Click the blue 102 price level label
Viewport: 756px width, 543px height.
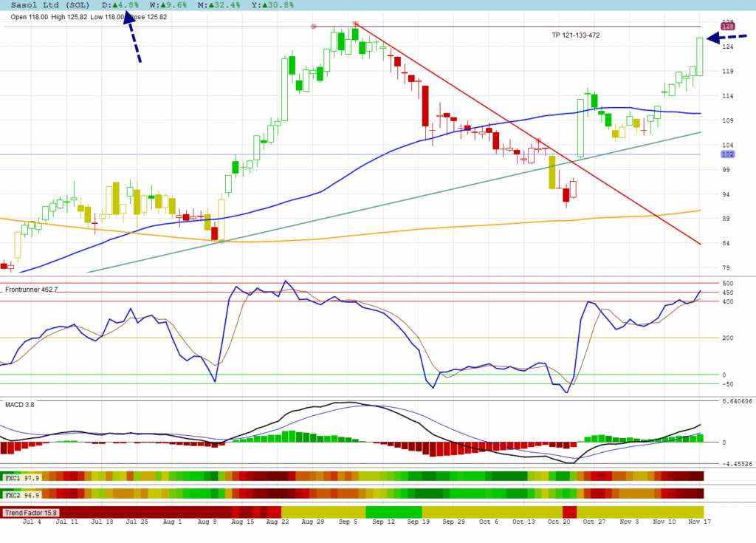(x=727, y=154)
